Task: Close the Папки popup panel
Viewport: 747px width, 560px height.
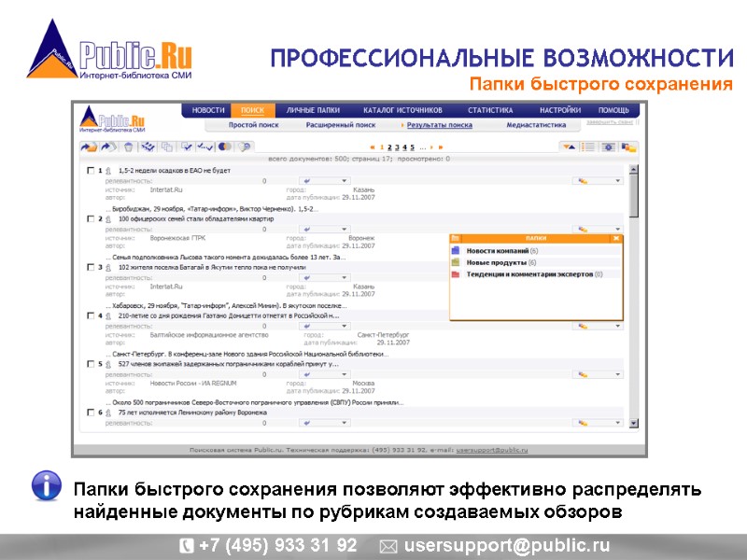Action: click(616, 238)
